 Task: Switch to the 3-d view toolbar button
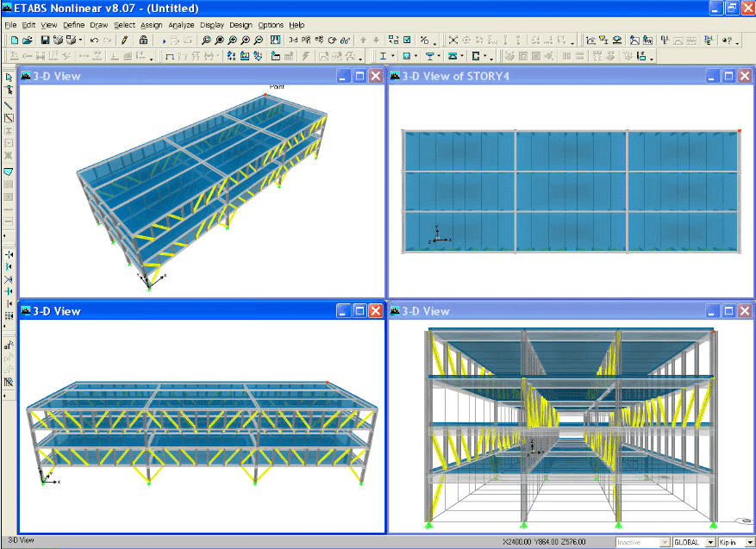click(293, 41)
